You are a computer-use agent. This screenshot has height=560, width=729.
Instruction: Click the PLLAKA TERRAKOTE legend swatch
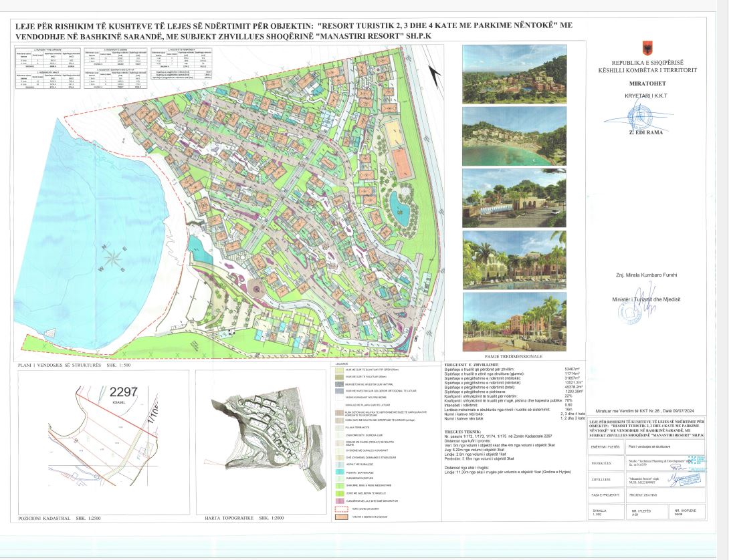pos(338,427)
